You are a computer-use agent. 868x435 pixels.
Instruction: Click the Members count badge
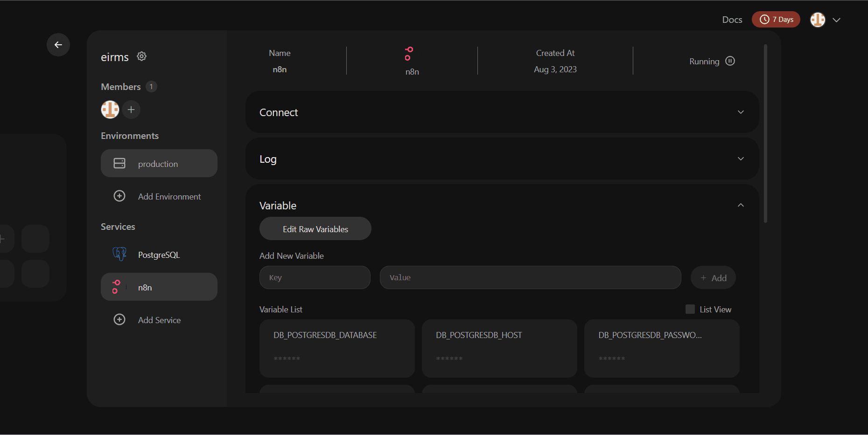[151, 87]
